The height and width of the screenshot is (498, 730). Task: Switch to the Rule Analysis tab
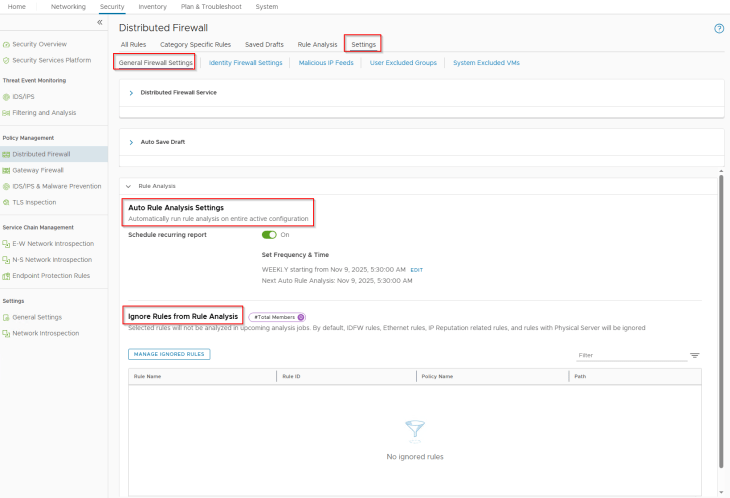click(x=317, y=44)
